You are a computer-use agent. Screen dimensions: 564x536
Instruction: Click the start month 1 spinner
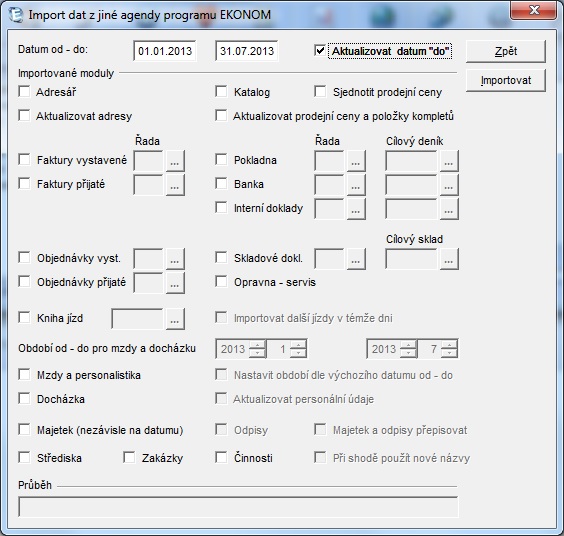(287, 349)
